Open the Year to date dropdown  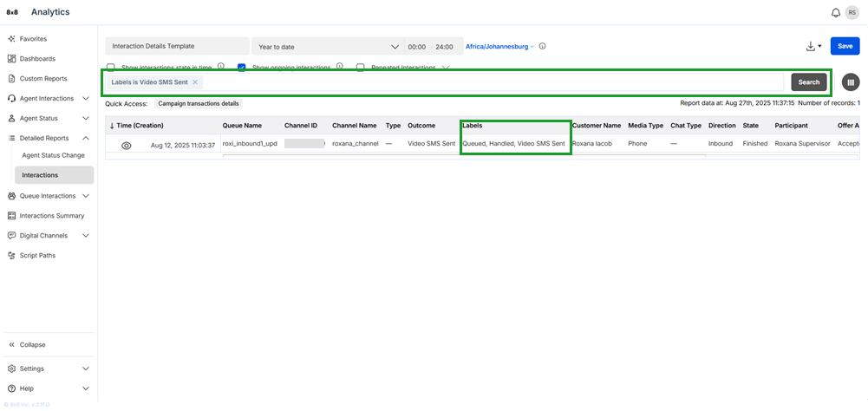point(329,47)
